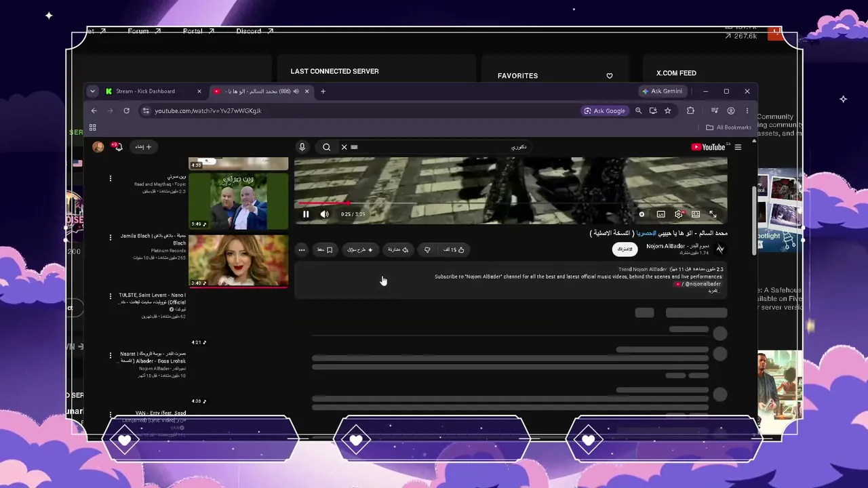
Task: Open options for the Nasrat Albader video
Action: point(111,355)
